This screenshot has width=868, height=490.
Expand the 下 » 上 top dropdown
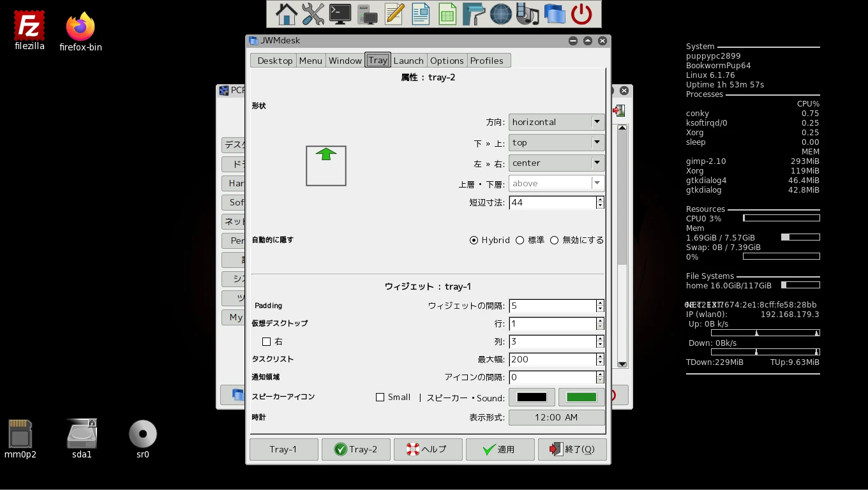tap(557, 143)
